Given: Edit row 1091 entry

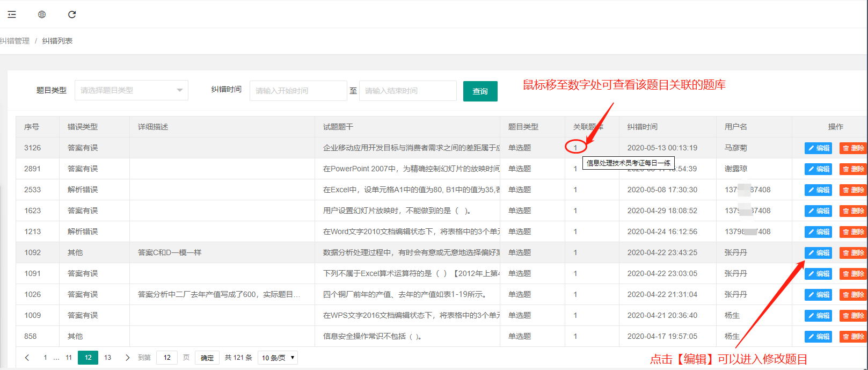Looking at the screenshot, I should pos(818,274).
